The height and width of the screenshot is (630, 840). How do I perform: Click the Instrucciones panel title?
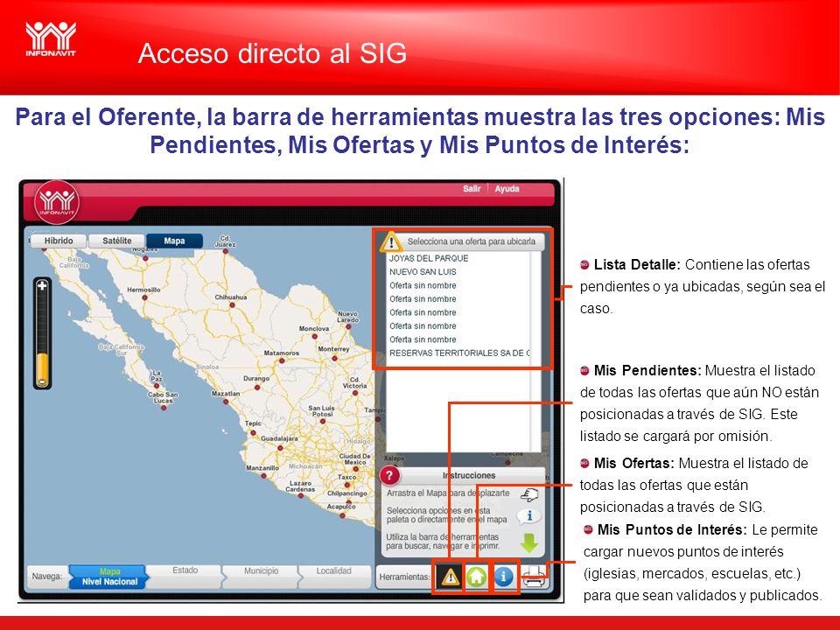(469, 475)
